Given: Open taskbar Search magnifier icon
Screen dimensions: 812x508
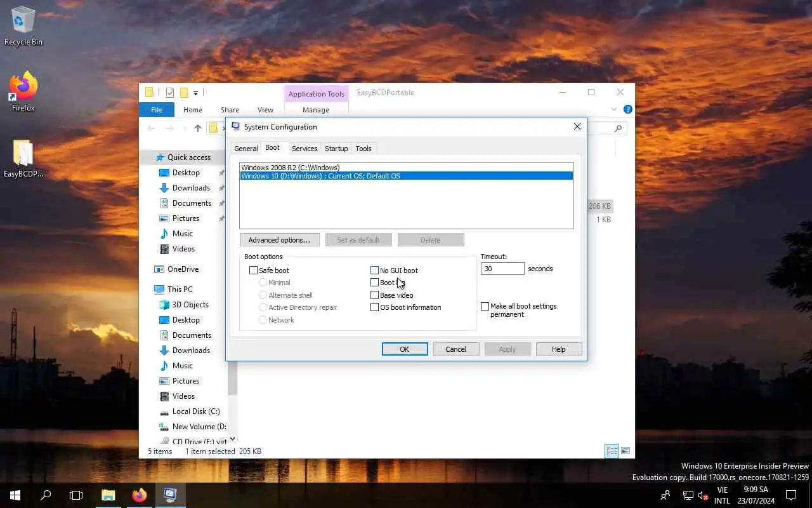Looking at the screenshot, I should [46, 495].
